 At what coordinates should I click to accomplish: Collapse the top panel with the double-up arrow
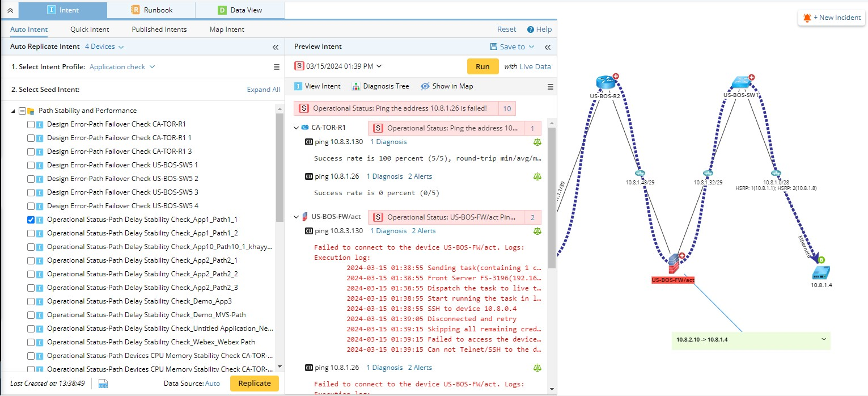pyautogui.click(x=10, y=10)
